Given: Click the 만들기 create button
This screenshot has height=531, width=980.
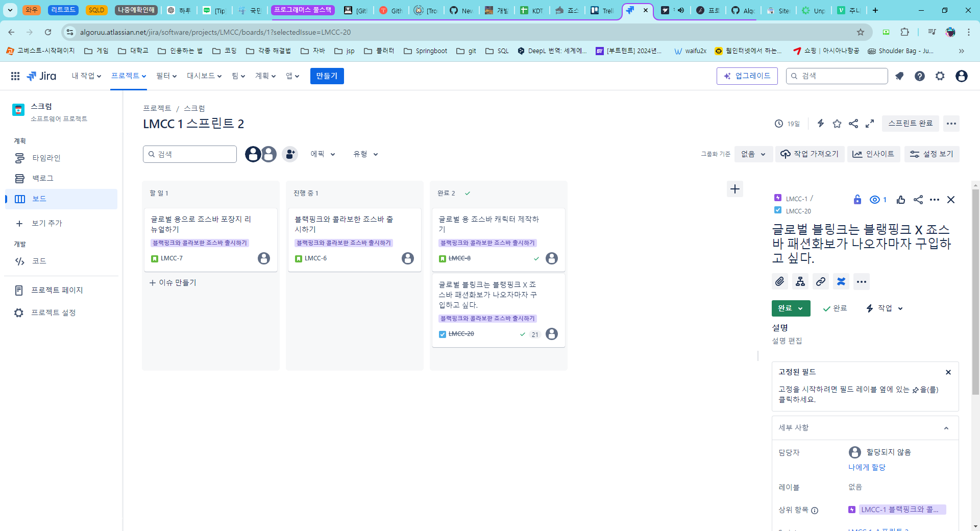Looking at the screenshot, I should pyautogui.click(x=327, y=76).
